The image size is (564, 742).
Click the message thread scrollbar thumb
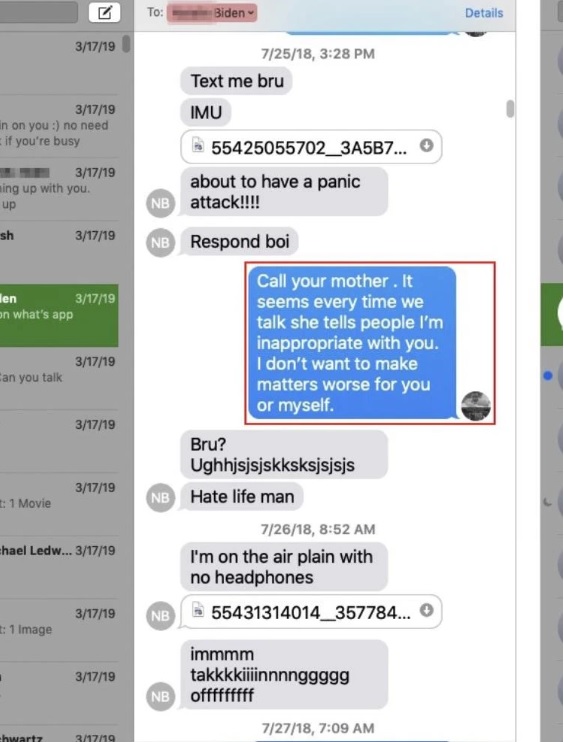pyautogui.click(x=510, y=108)
